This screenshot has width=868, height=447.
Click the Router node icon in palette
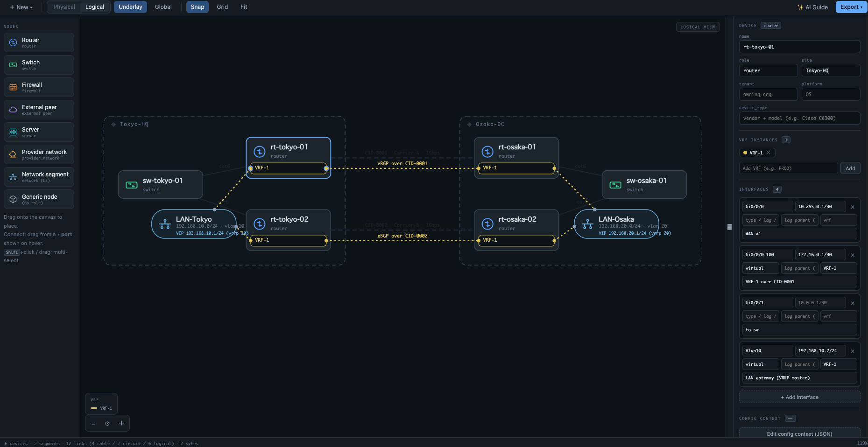coord(13,42)
